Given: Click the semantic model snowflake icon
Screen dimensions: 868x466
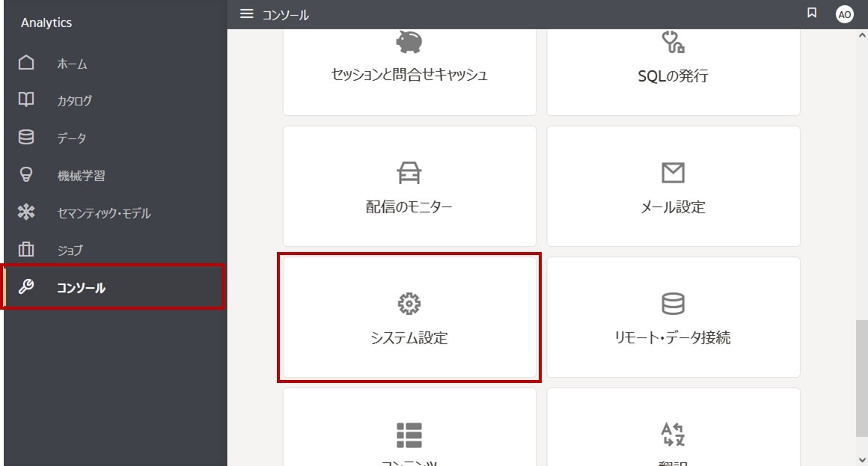Looking at the screenshot, I should click(x=26, y=212).
